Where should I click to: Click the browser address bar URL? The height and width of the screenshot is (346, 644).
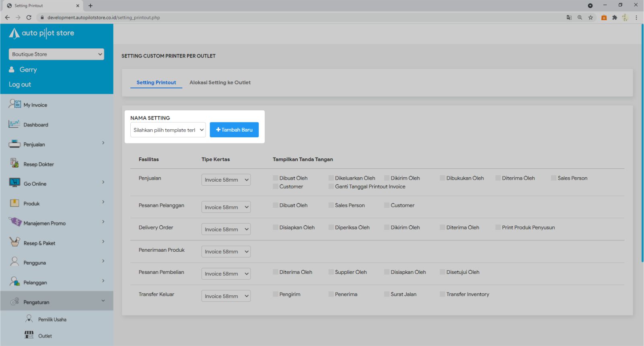pos(104,17)
